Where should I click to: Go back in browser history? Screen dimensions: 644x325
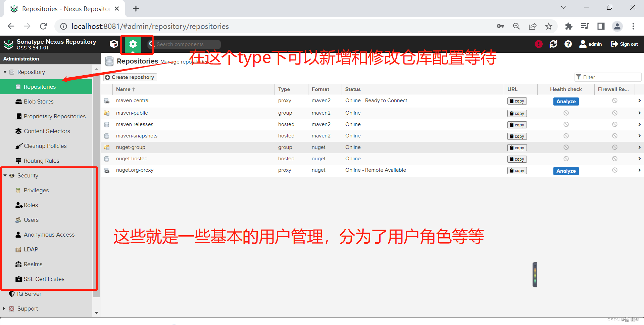pyautogui.click(x=11, y=26)
